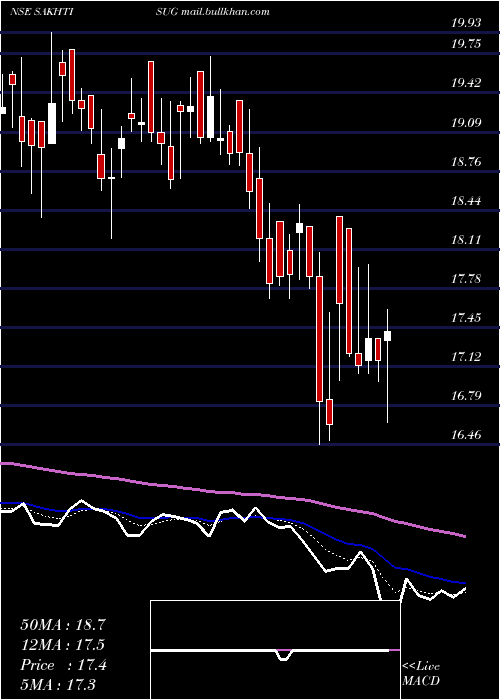Click the 19.75 price level label

466,43
